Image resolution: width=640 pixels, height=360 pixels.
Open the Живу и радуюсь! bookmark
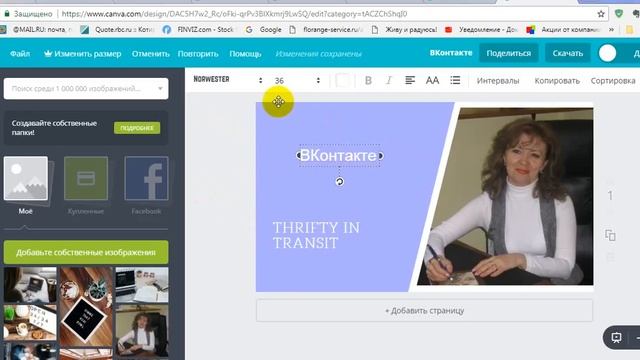coord(404,29)
